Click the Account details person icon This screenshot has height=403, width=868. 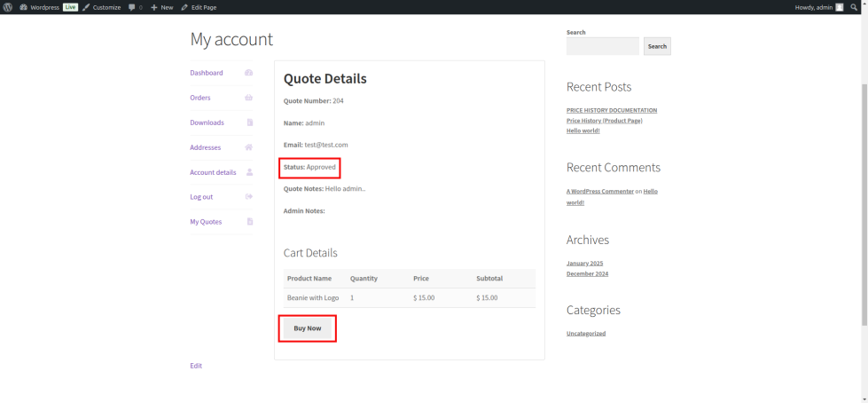coord(249,172)
